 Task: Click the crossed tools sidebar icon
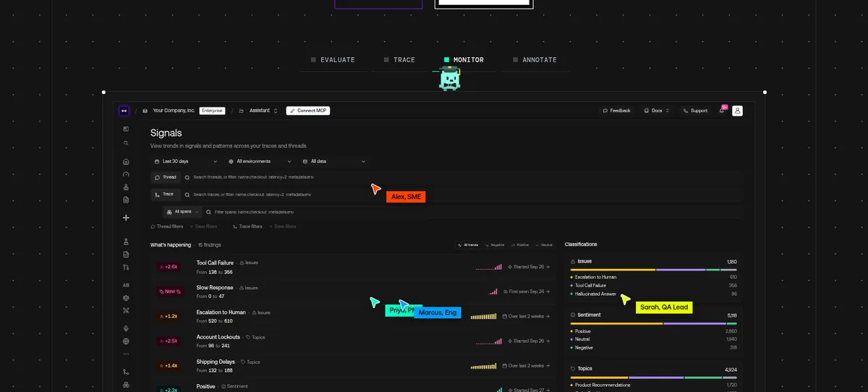(x=126, y=310)
